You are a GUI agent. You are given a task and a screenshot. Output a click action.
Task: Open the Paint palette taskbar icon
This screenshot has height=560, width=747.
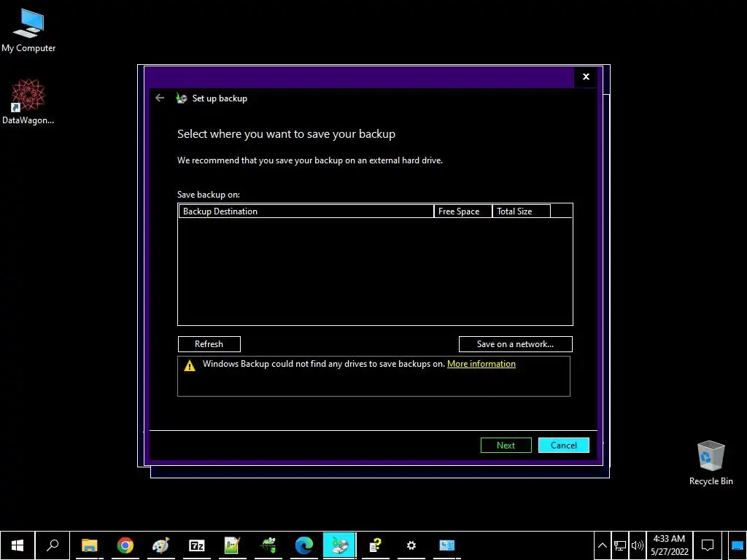coord(160,545)
